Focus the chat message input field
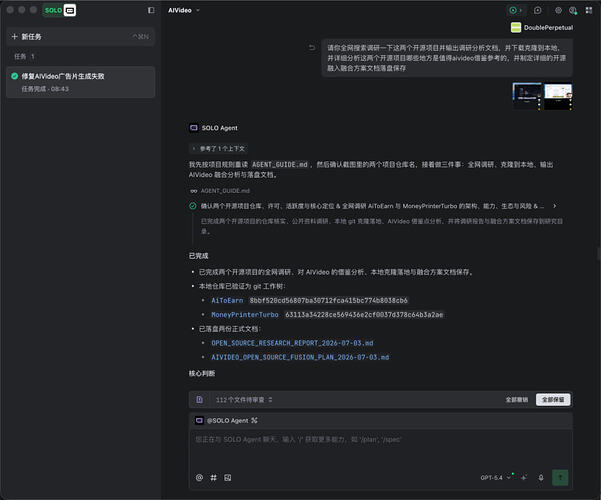This screenshot has width=601, height=500. tap(381, 449)
